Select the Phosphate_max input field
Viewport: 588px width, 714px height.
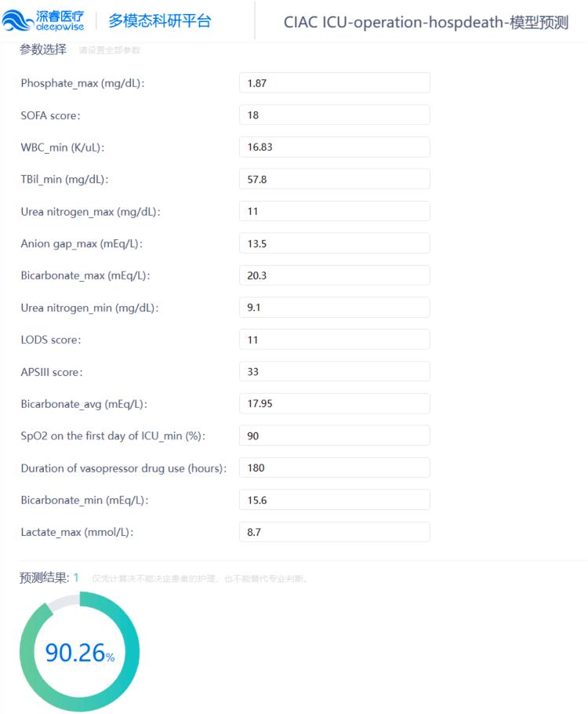[x=335, y=83]
